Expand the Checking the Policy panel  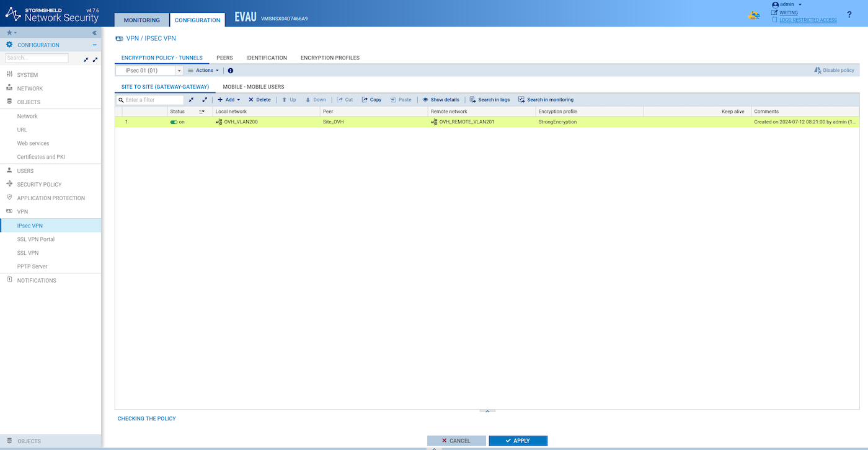pyautogui.click(x=487, y=410)
